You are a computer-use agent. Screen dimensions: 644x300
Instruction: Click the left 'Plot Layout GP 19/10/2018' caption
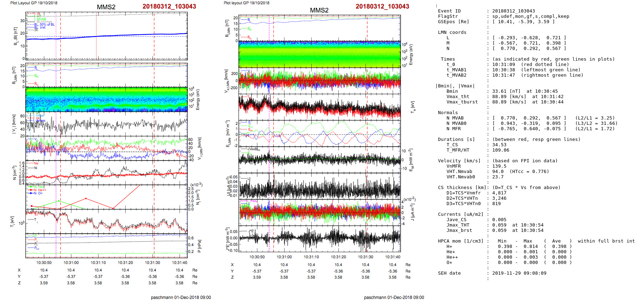(34, 3)
